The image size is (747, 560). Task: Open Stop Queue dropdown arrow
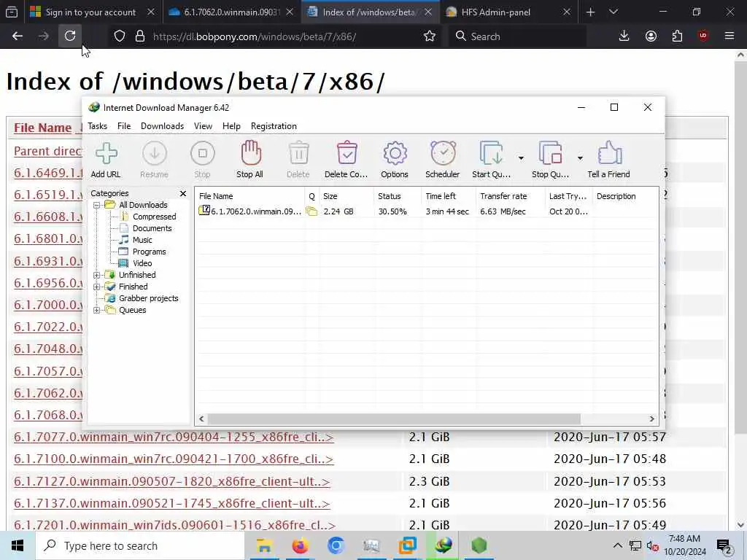pyautogui.click(x=580, y=158)
